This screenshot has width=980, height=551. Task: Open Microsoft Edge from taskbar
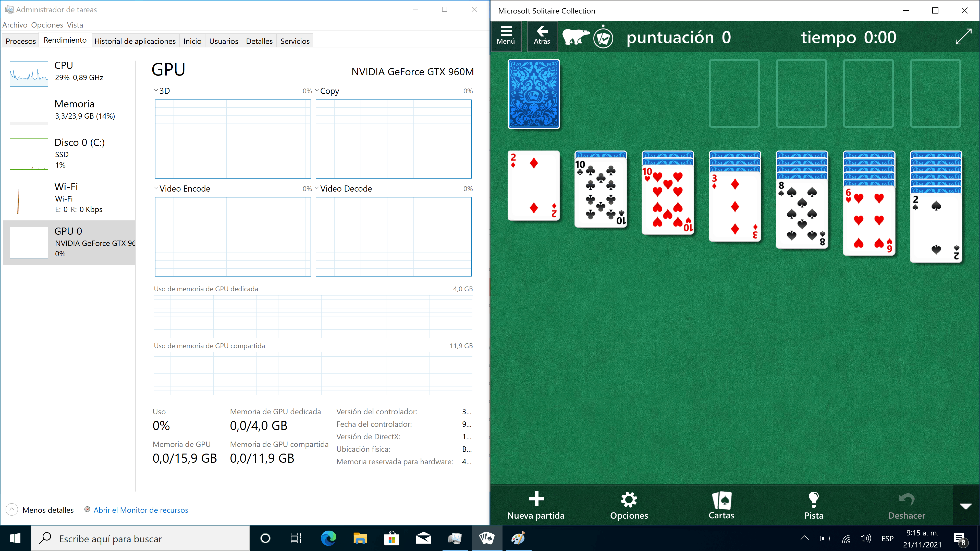point(328,538)
